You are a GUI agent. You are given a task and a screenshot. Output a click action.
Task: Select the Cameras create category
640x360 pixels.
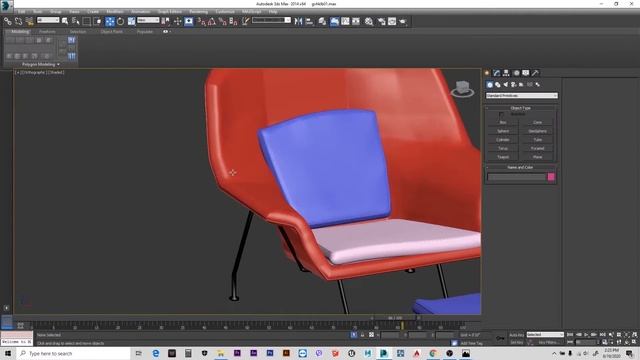(x=513, y=84)
